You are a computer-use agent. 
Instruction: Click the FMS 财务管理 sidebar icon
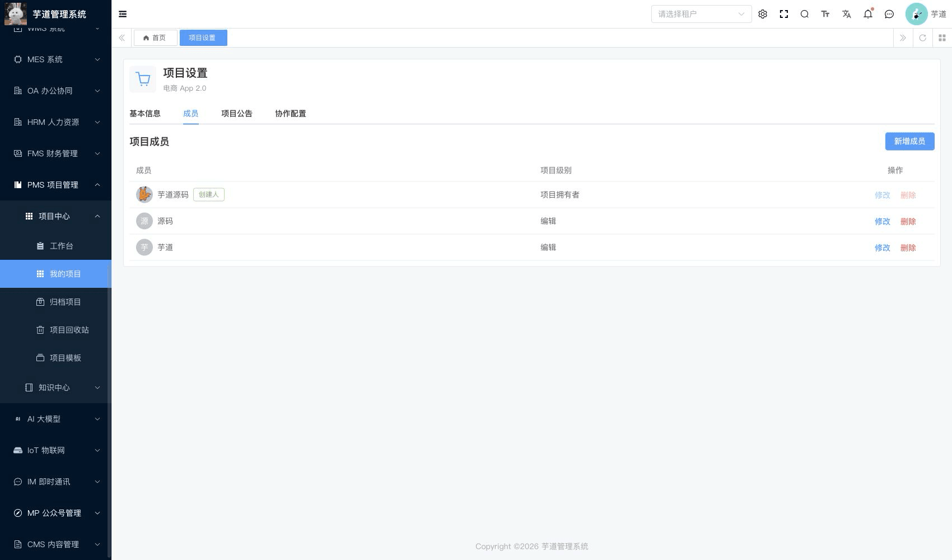pos(18,153)
